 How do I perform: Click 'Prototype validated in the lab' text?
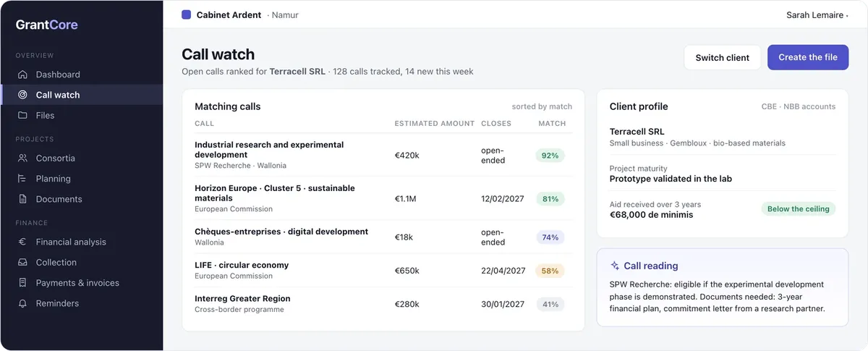[x=671, y=179]
